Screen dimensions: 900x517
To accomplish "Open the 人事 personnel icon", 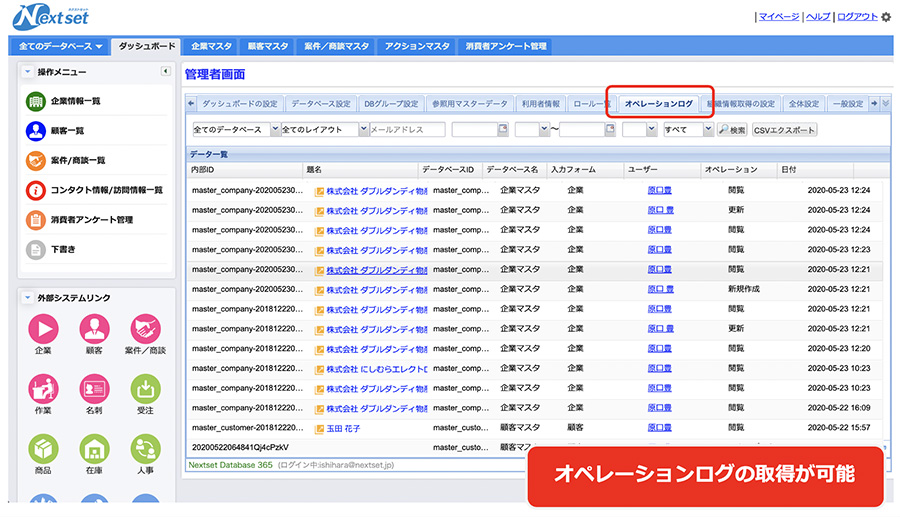I will 145,449.
